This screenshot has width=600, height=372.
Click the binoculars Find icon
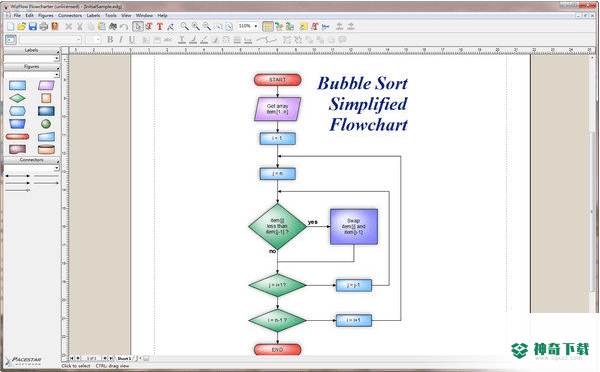[112, 26]
